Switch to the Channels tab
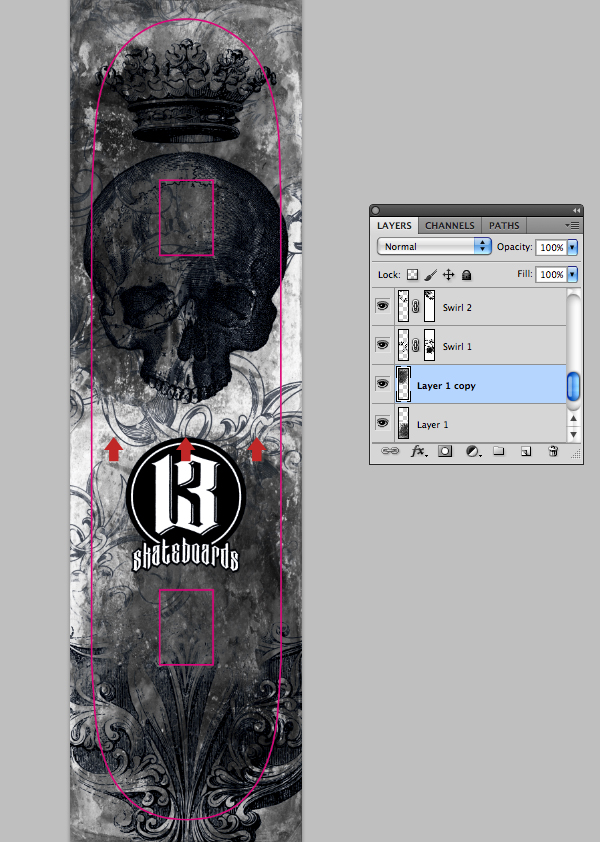Image resolution: width=600 pixels, height=842 pixels. [x=450, y=226]
